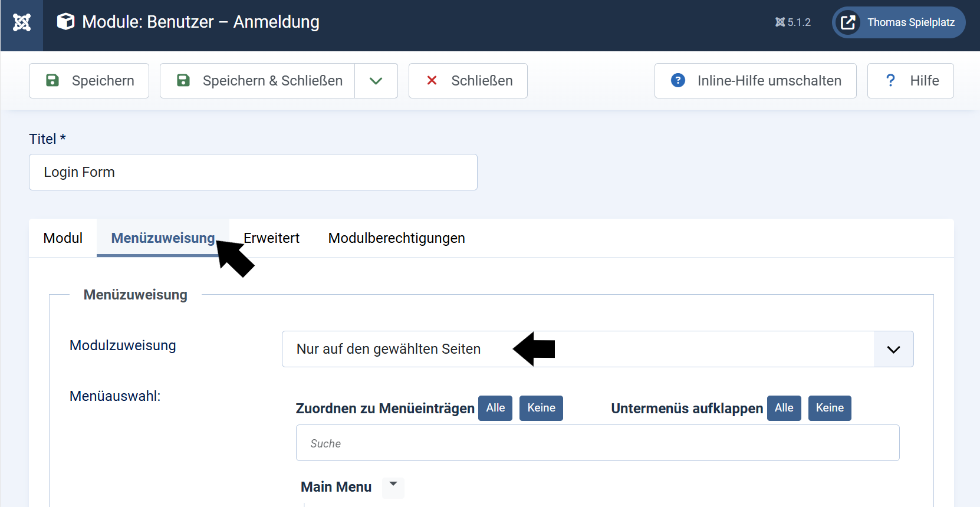Click into the Titel input field
980x507 pixels.
click(253, 172)
